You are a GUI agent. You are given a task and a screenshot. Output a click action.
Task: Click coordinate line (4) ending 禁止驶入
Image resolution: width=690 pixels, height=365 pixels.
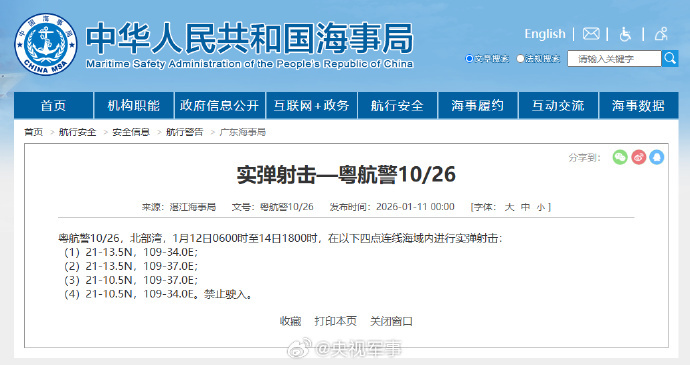click(159, 294)
